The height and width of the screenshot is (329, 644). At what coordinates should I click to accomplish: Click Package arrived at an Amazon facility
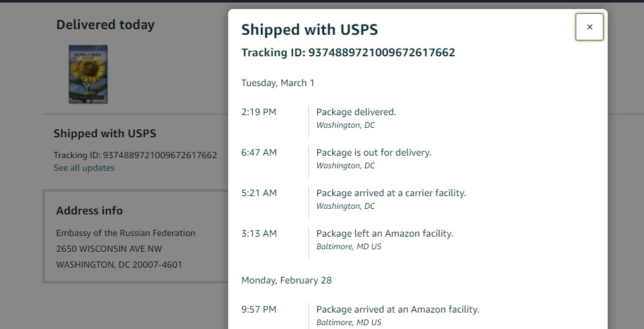click(x=398, y=309)
